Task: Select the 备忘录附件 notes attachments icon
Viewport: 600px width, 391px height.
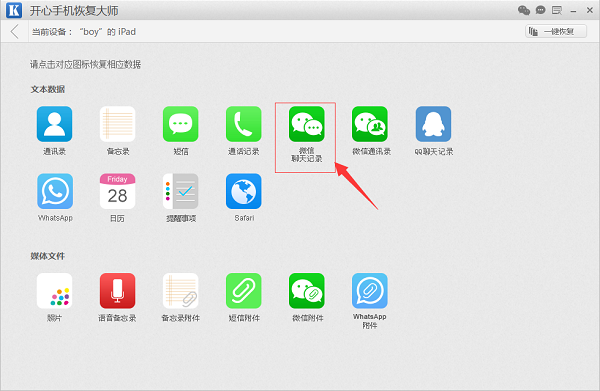Action: click(x=181, y=291)
